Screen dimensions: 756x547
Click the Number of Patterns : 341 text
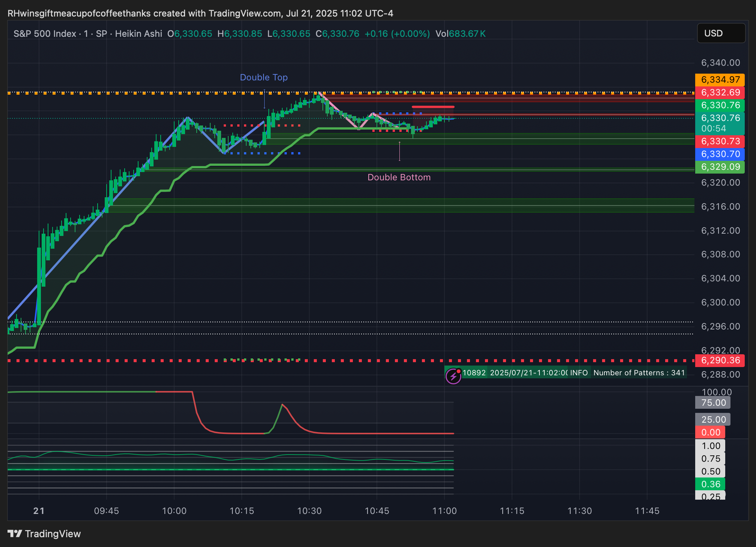click(x=639, y=373)
